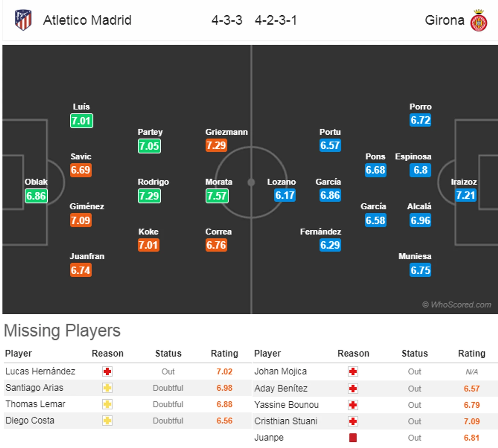
Task: Click the Girona team name
Action: tap(444, 20)
